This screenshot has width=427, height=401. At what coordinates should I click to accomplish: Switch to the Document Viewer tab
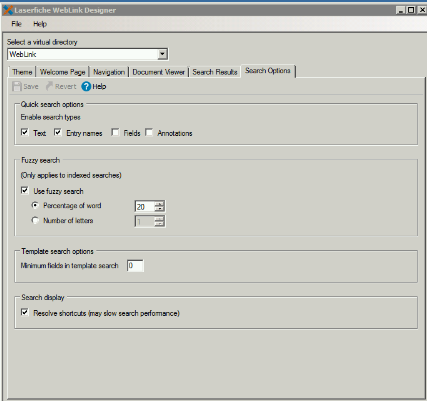[158, 72]
